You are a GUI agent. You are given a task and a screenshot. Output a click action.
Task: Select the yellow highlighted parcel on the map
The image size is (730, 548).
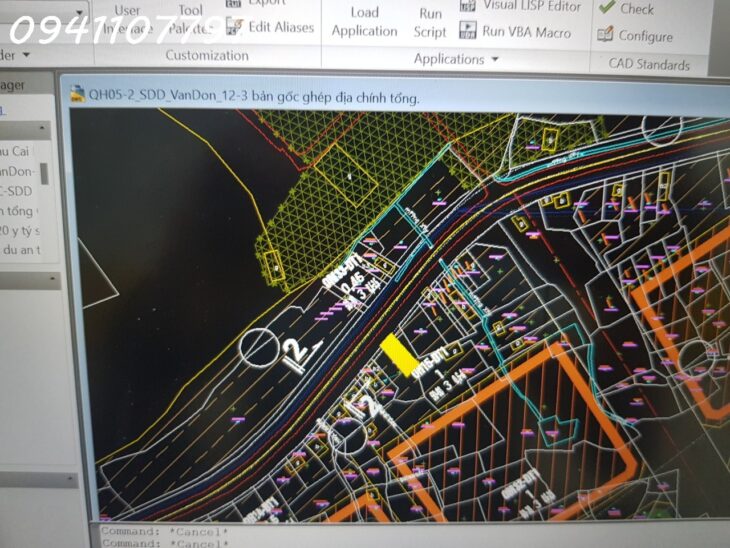tap(397, 355)
